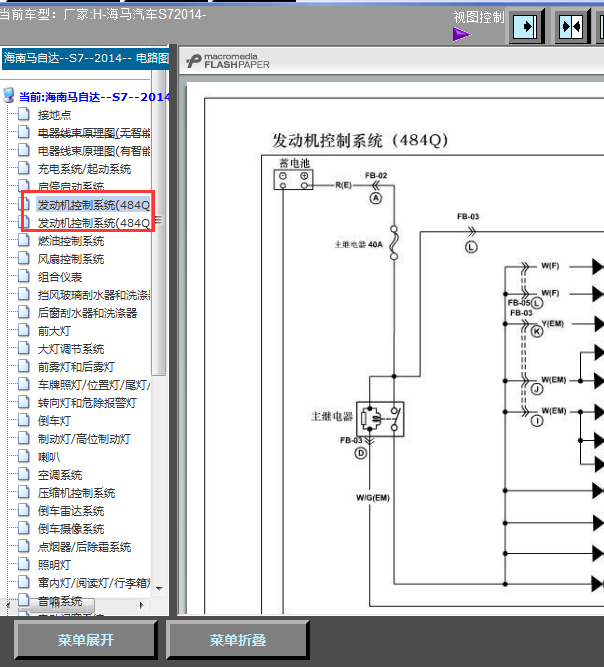
Task: Open the 前大灯 diagram
Action: (54, 331)
